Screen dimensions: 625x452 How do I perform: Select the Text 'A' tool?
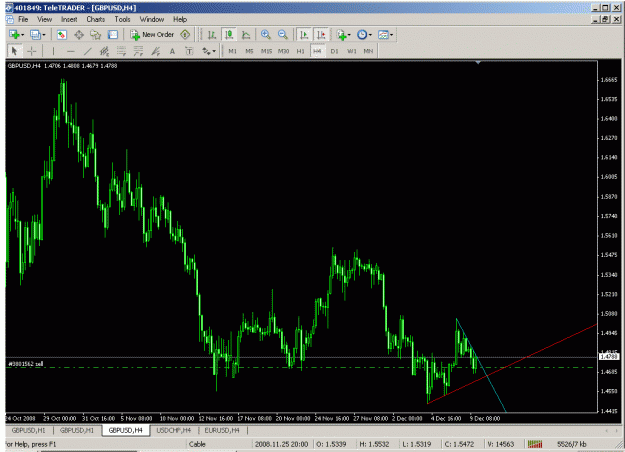(172, 51)
